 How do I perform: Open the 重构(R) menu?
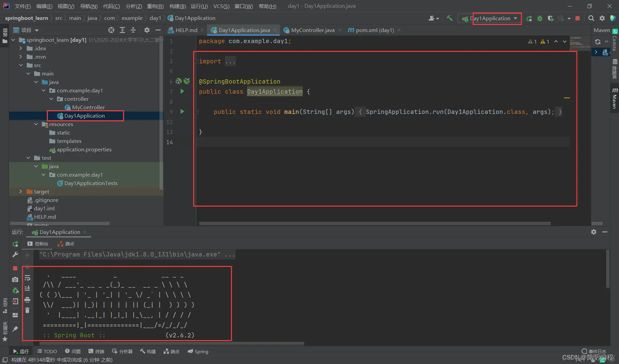155,6
